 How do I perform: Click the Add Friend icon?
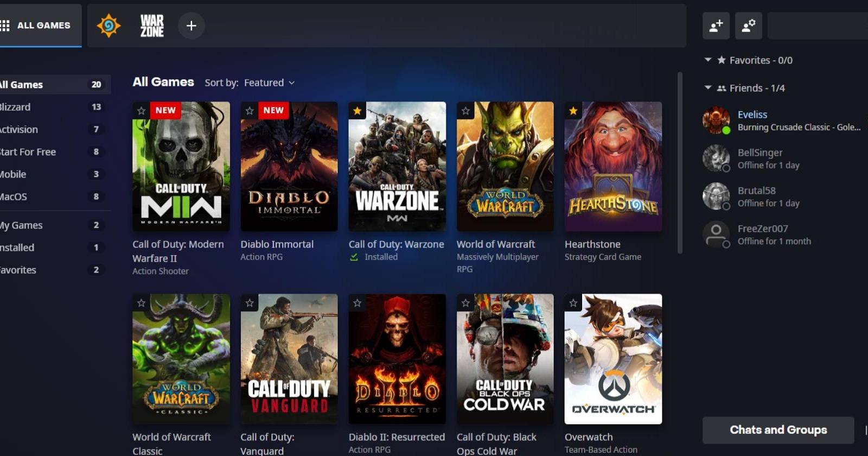coord(716,26)
